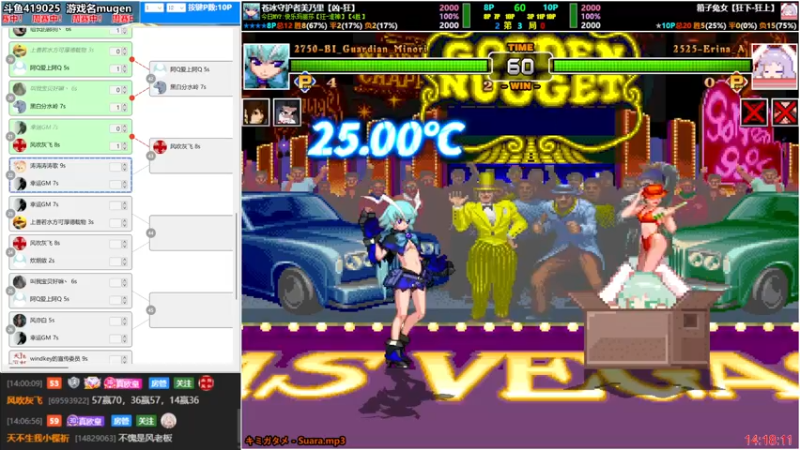800x450 pixels.
Task: Click 关注 button in 14:06:56 message
Action: point(146,421)
